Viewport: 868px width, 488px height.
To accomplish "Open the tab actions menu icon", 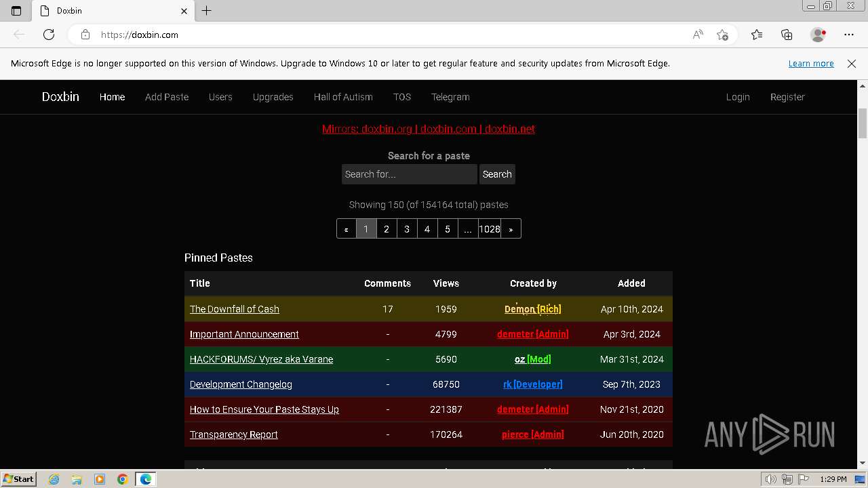I will point(16,11).
